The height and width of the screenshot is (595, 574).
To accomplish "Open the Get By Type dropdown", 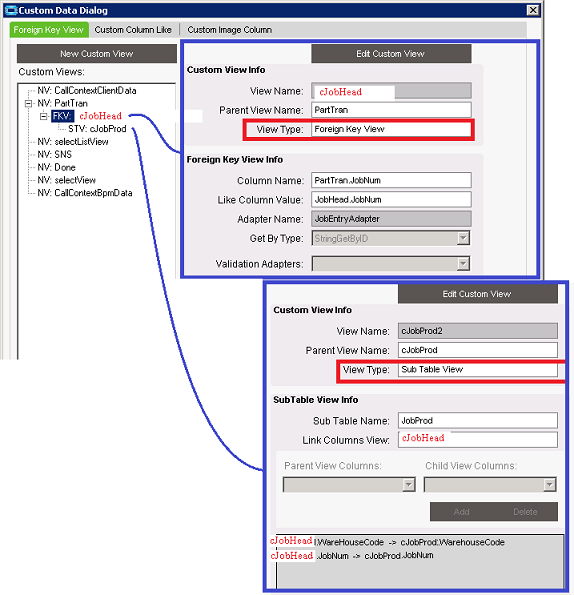I will (463, 238).
